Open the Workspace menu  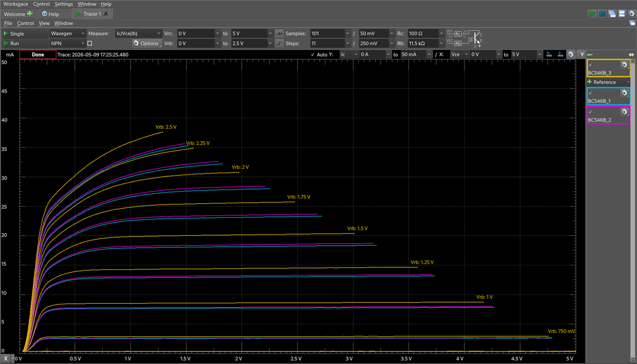16,4
